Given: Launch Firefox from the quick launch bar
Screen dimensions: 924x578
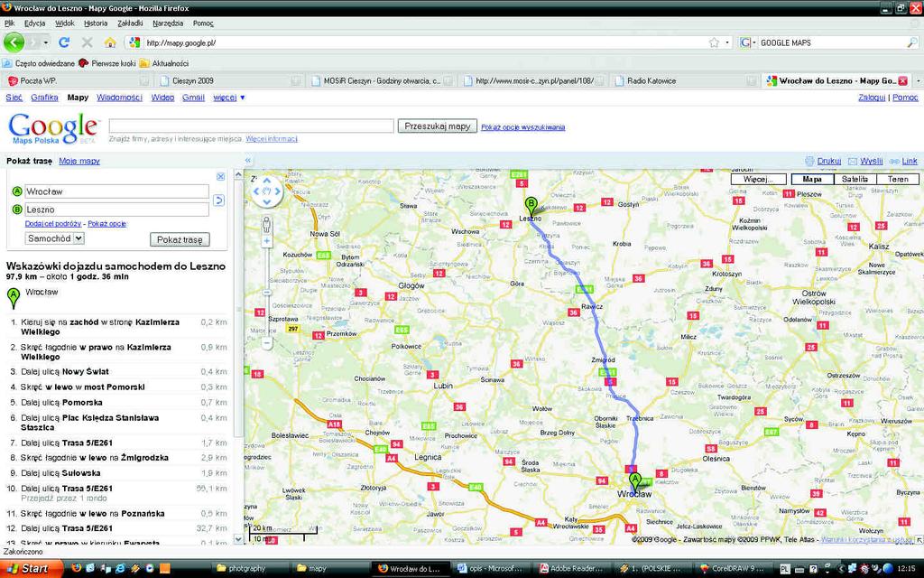Looking at the screenshot, I should (x=76, y=568).
